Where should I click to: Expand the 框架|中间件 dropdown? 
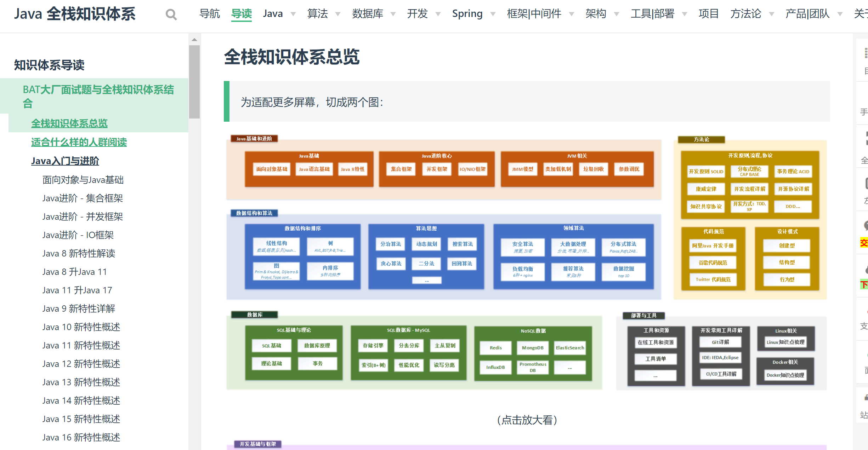click(540, 14)
